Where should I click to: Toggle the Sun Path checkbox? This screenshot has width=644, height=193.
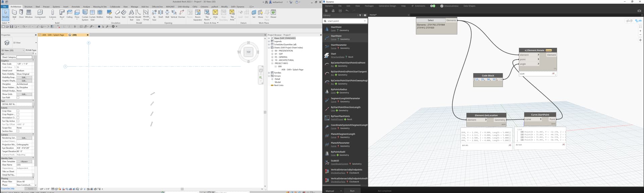tap(18, 98)
